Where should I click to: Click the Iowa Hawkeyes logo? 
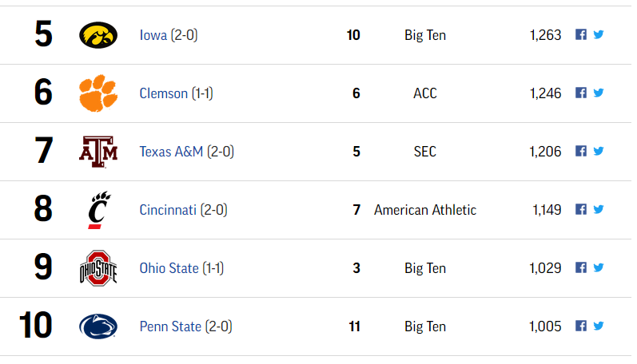coord(98,35)
